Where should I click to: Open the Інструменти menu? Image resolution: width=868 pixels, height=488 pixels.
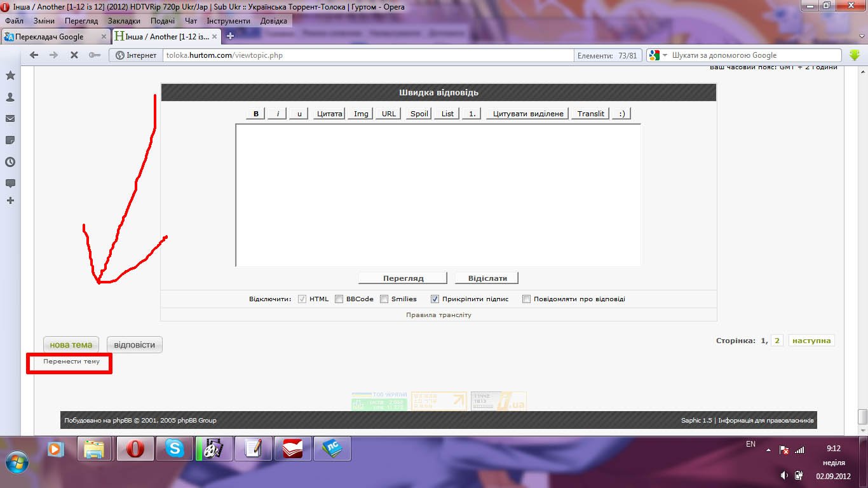click(x=229, y=21)
